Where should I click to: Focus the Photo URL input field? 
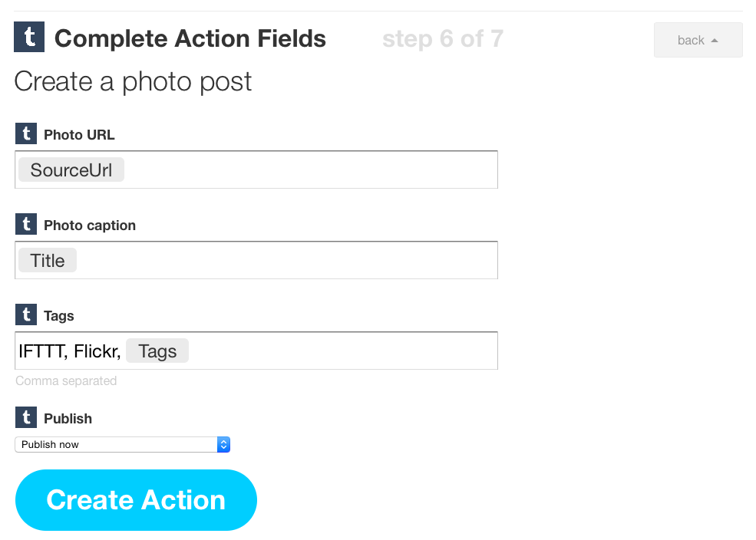pos(307,170)
